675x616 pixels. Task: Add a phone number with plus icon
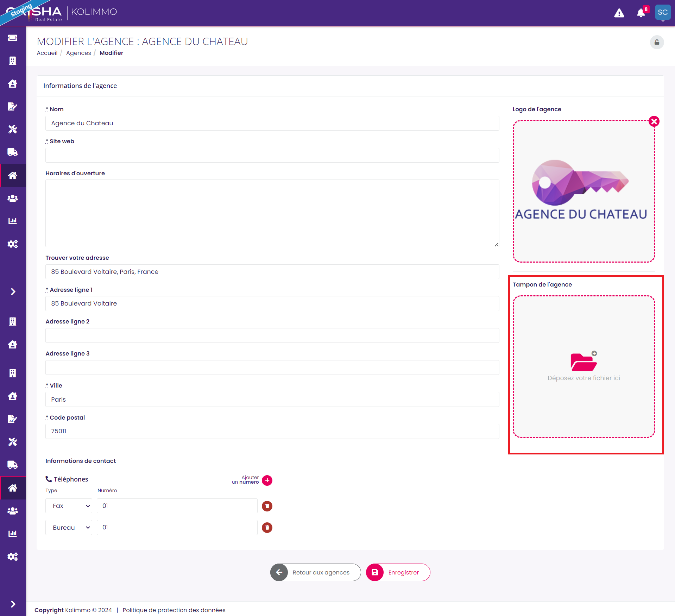pos(267,480)
